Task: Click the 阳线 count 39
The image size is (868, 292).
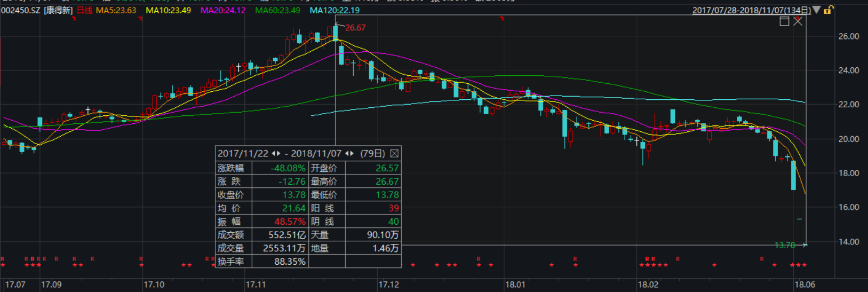Action: click(394, 208)
